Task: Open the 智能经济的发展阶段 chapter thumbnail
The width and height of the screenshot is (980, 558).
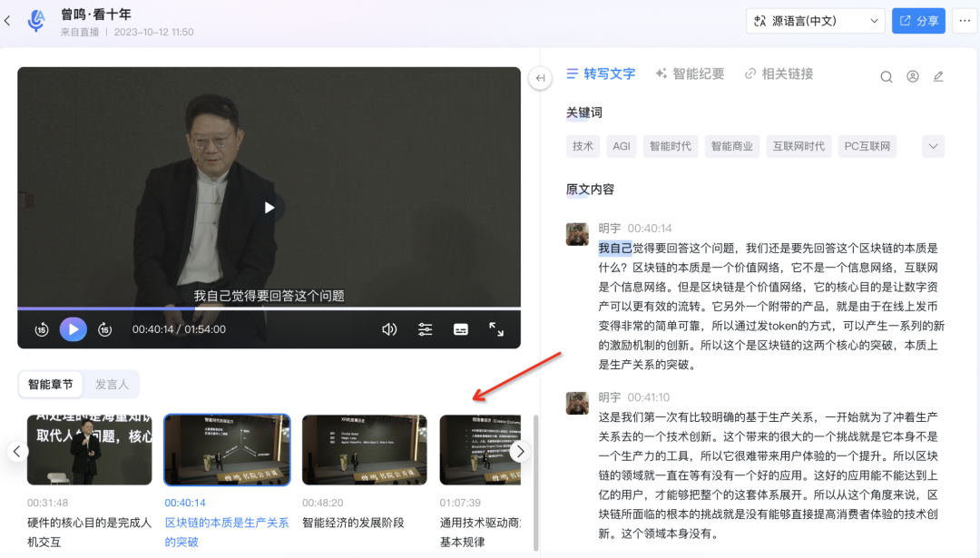Action: coord(364,450)
